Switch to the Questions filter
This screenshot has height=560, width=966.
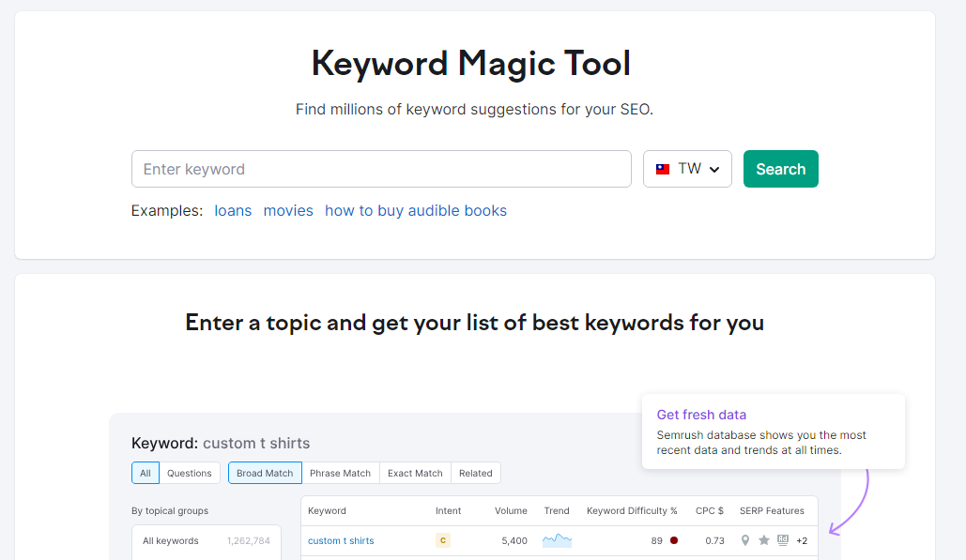point(190,473)
